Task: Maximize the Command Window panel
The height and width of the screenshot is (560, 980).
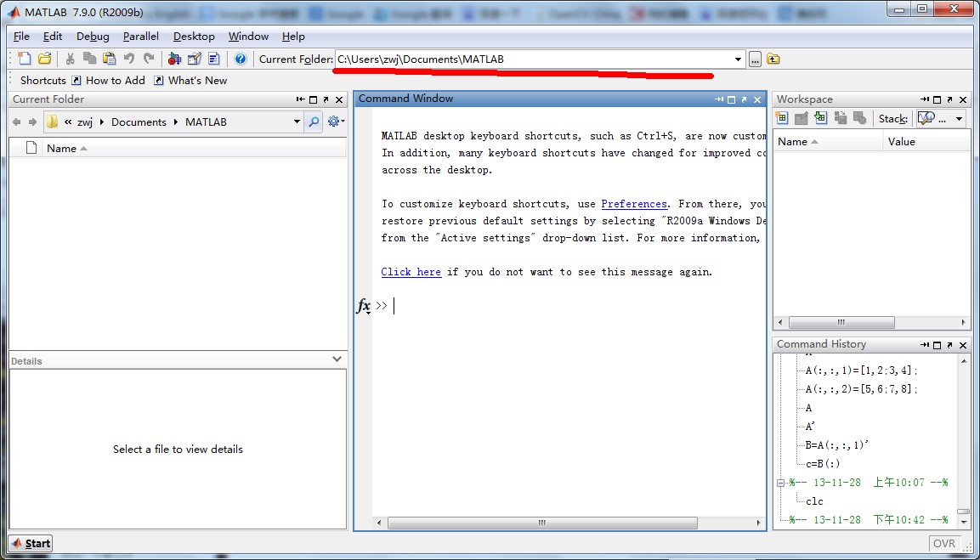Action: point(732,99)
